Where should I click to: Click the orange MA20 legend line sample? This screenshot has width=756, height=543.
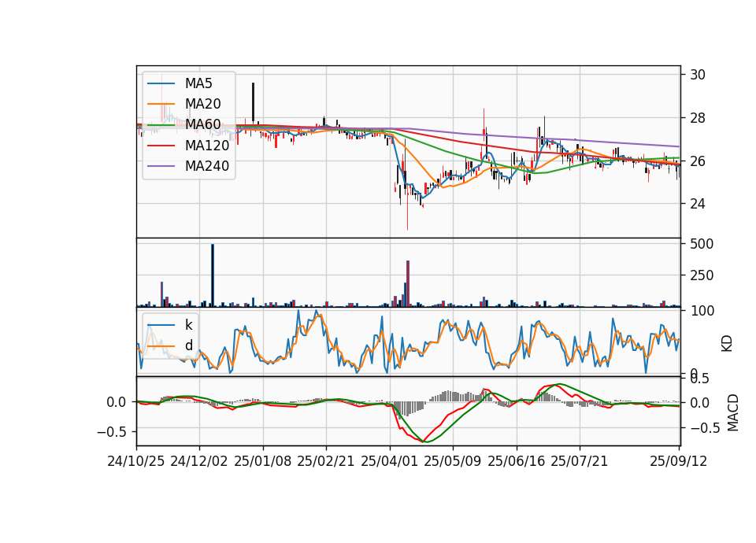(161, 105)
